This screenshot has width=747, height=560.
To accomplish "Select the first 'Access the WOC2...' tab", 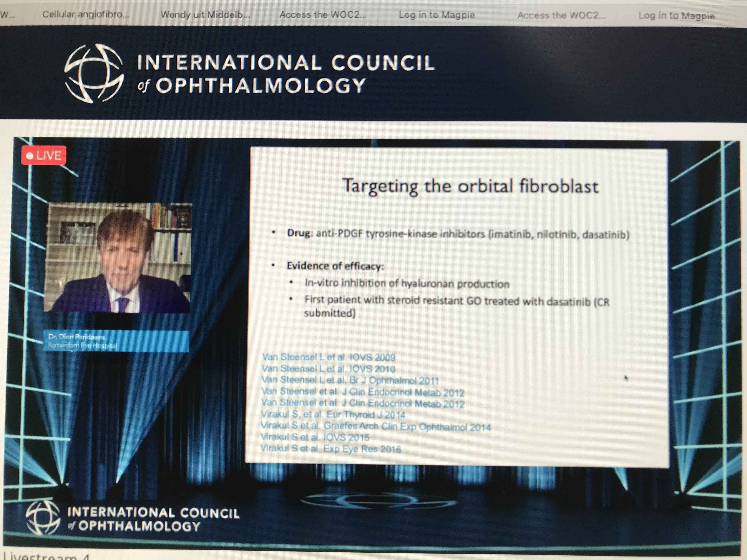I will click(323, 14).
